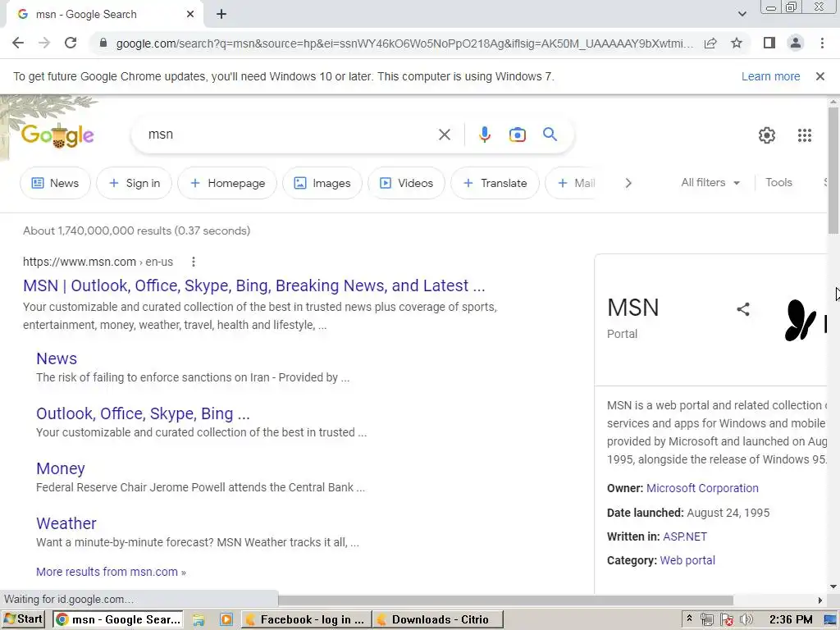
Task: Go back to previous page
Action: [18, 43]
